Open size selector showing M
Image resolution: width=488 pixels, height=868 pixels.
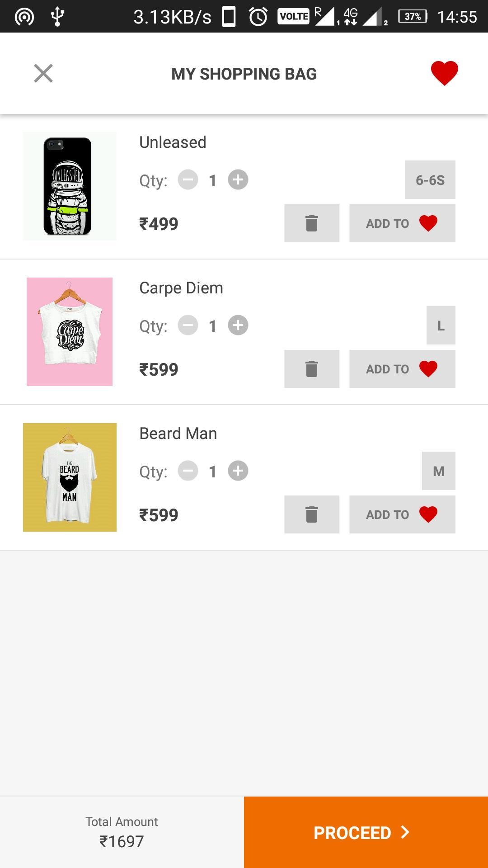(x=439, y=471)
